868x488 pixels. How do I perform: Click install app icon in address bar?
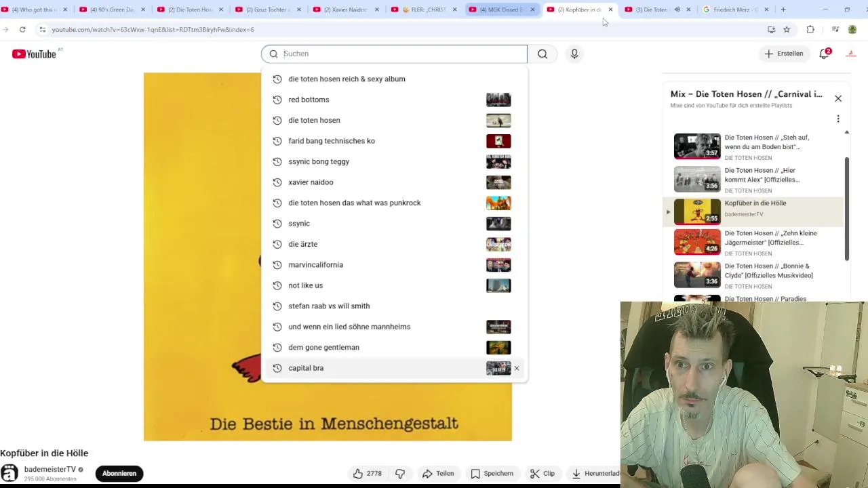771,29
